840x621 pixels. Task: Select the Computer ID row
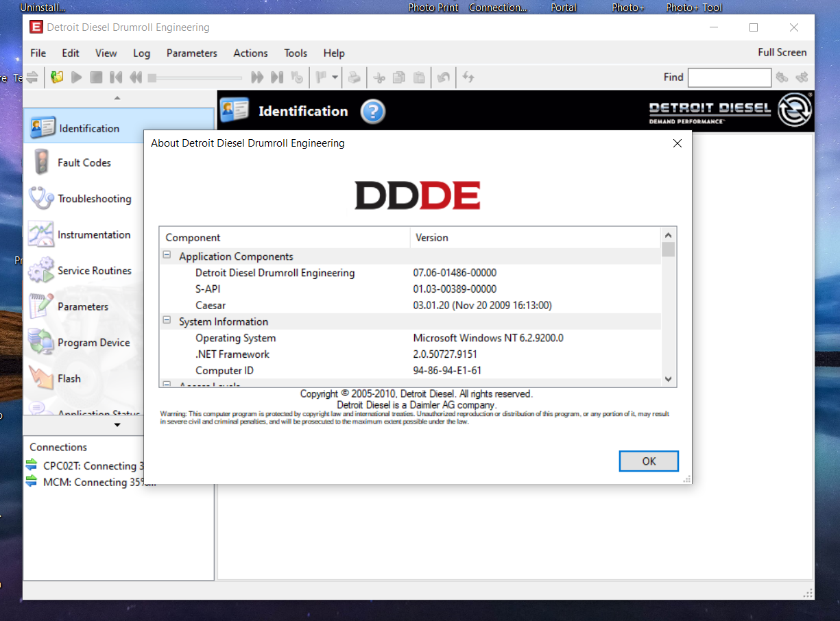pos(410,370)
